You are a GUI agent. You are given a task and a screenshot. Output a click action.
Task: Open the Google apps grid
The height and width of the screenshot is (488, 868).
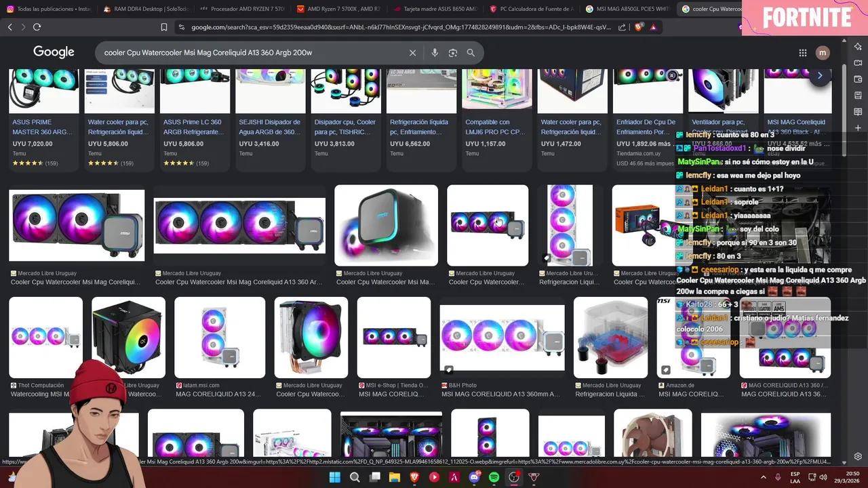[x=803, y=53]
